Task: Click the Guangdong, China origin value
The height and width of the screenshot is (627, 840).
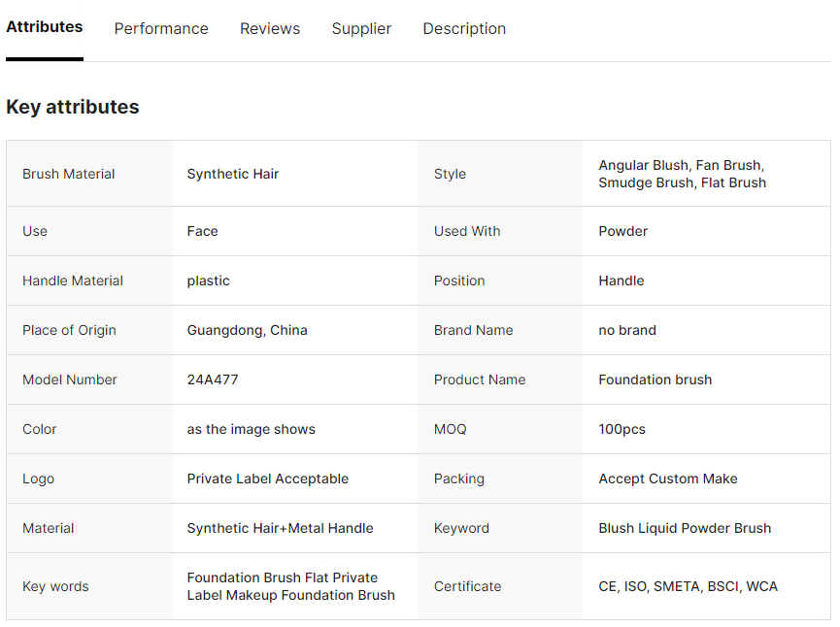Action: [x=248, y=330]
